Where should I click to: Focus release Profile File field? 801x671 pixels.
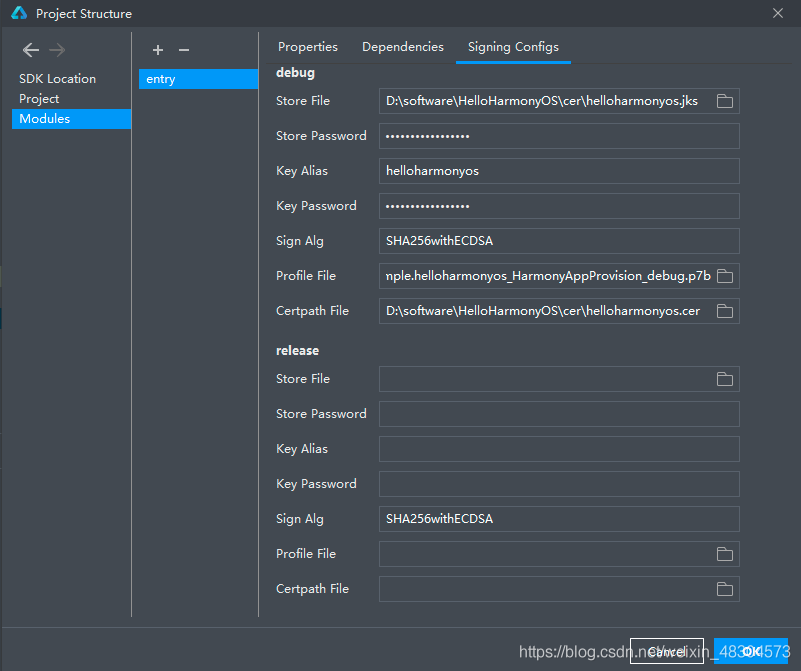(x=559, y=554)
